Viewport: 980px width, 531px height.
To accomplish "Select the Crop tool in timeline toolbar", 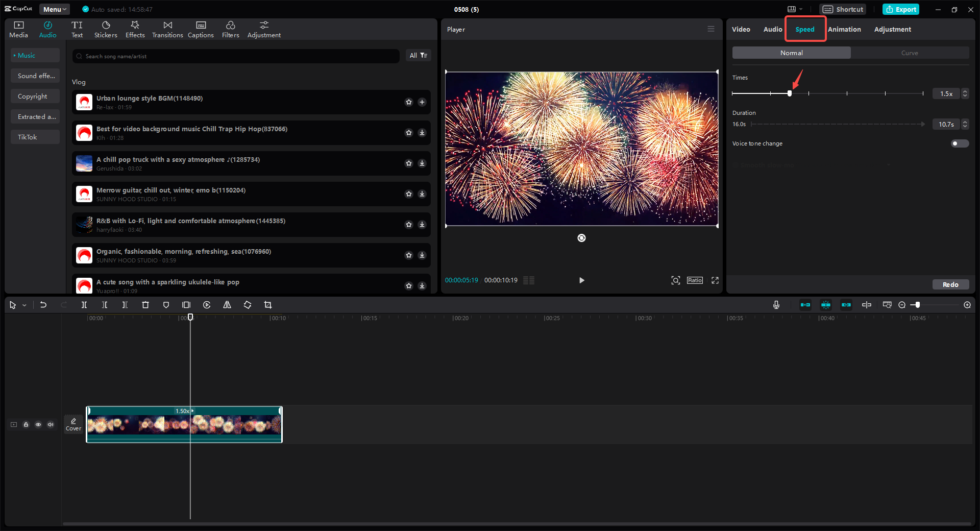I will tap(268, 305).
